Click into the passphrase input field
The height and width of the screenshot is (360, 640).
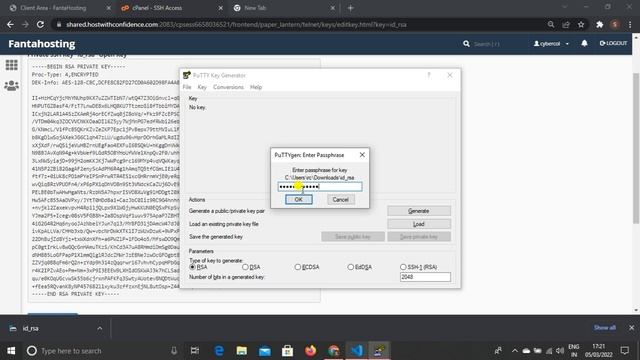pos(320,187)
